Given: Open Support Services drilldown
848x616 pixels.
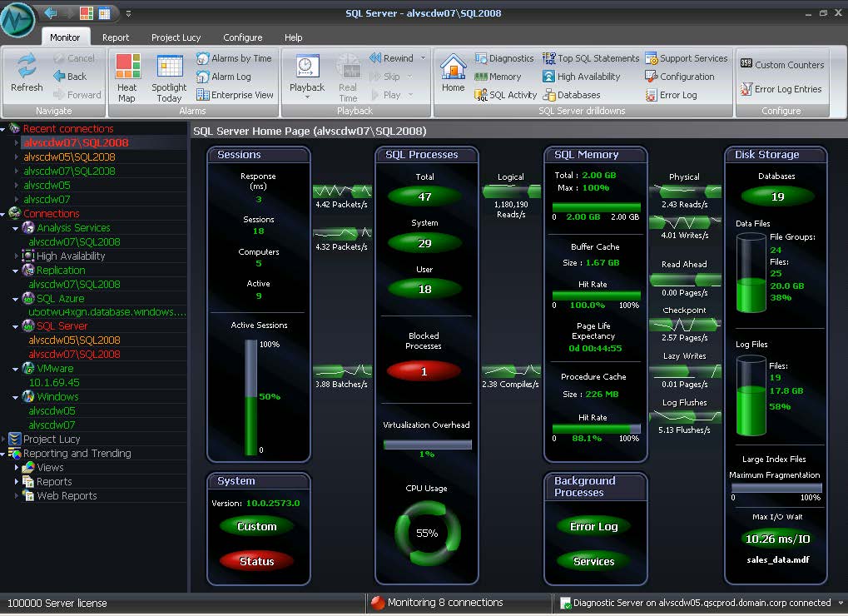Looking at the screenshot, I should tap(687, 58).
